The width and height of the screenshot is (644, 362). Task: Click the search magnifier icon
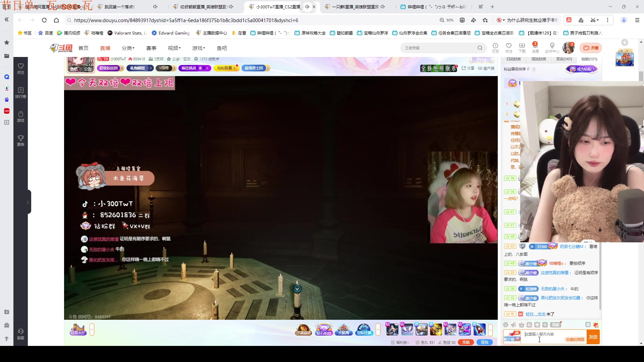(480, 48)
